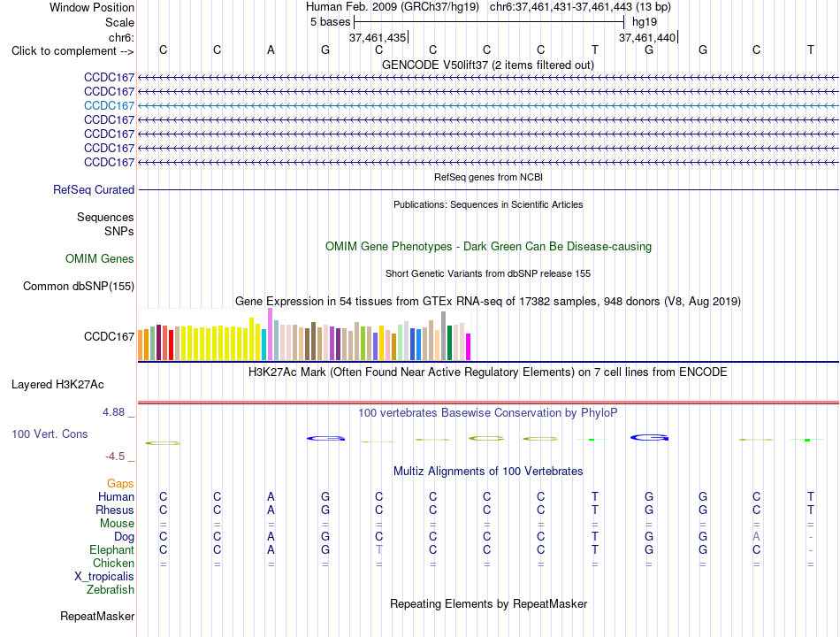Click the A base in the Rhesus alignment row

click(271, 510)
